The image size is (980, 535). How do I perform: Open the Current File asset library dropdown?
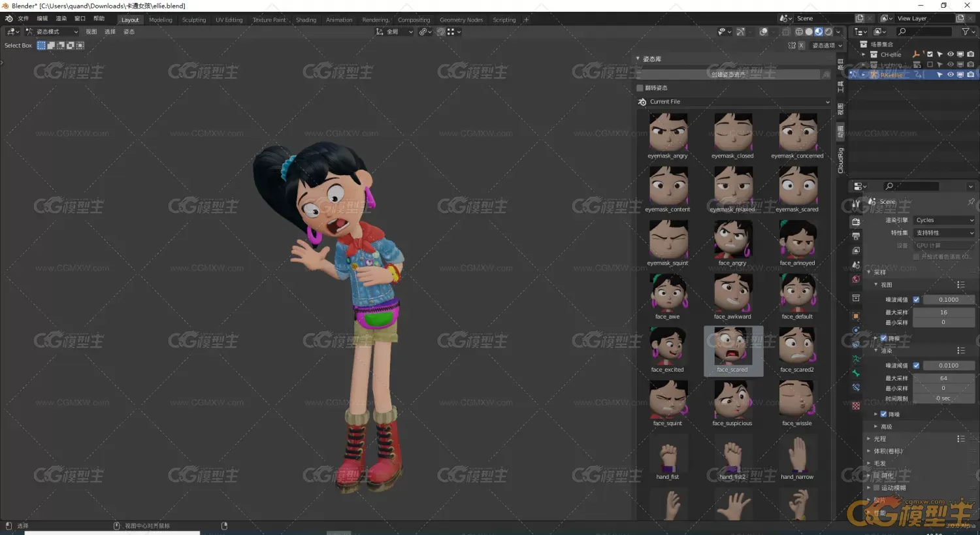click(x=734, y=102)
